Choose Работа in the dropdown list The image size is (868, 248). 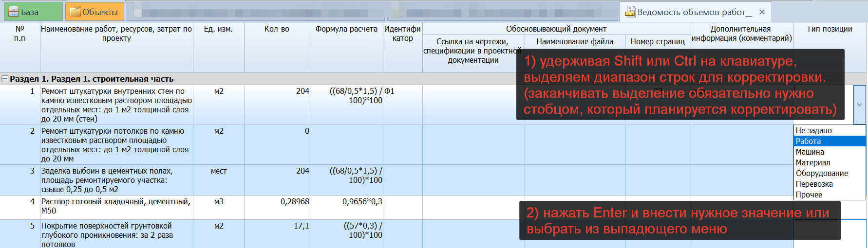830,141
